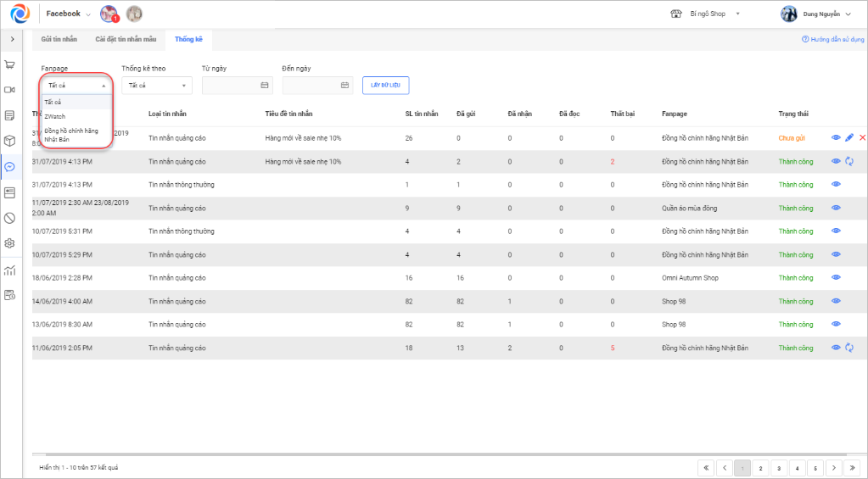This screenshot has width=868, height=479.
Task: Click the calendar icon in the Từ ngày field
Action: (265, 86)
